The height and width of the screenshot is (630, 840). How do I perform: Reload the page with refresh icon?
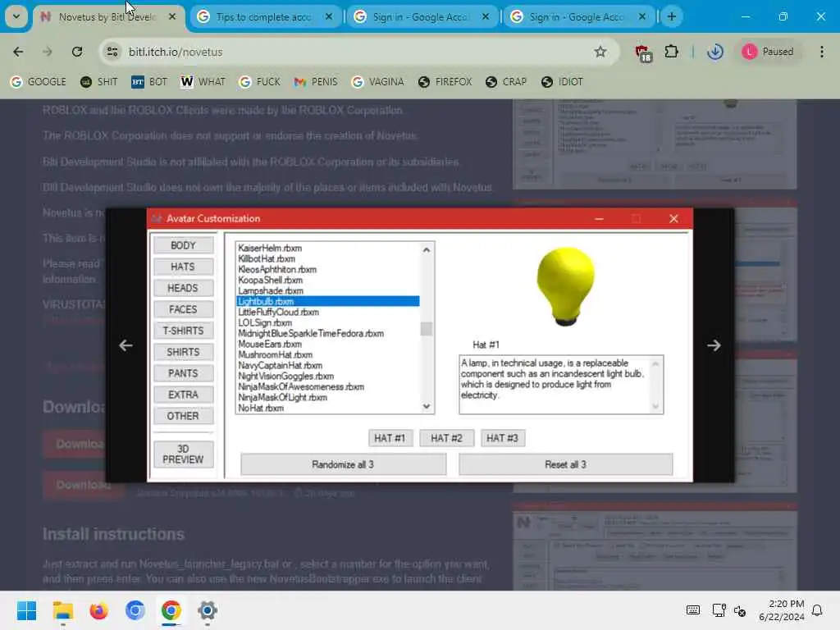[77, 52]
